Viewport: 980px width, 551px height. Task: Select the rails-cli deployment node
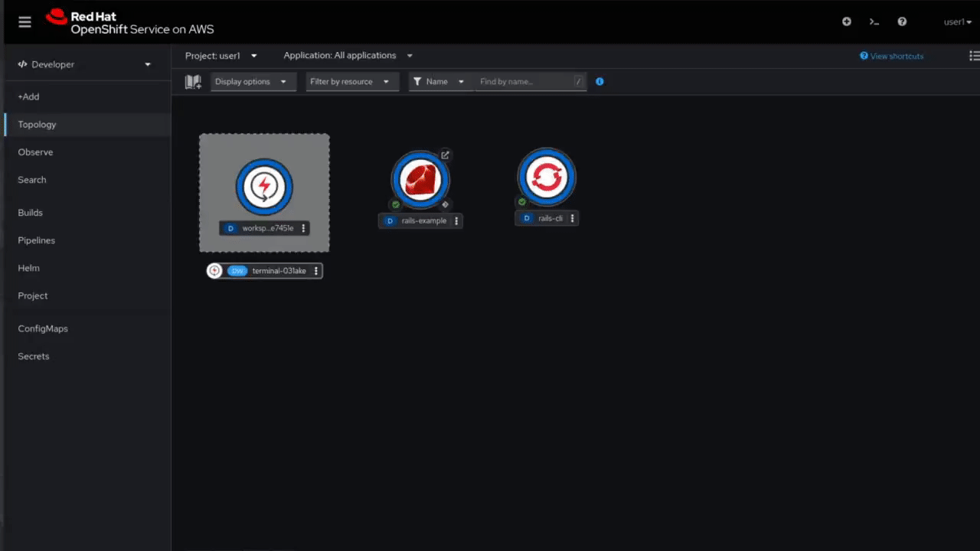point(546,176)
